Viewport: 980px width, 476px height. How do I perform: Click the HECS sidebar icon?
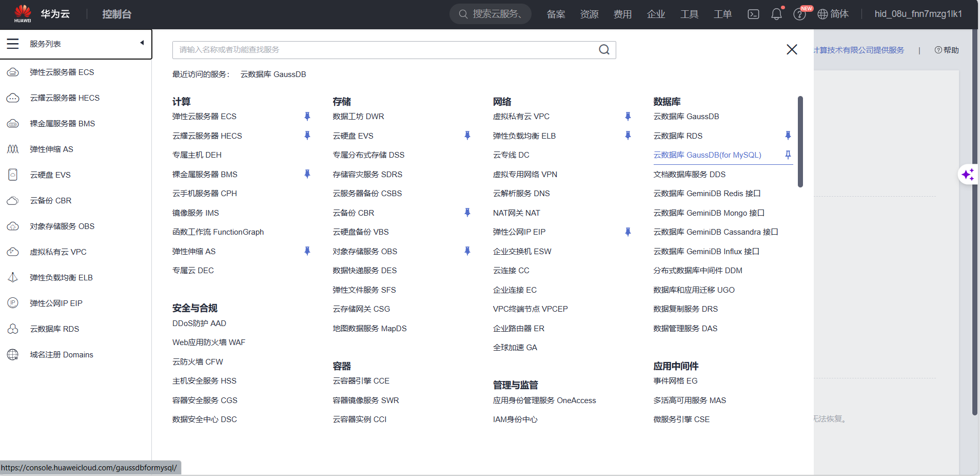pos(13,98)
